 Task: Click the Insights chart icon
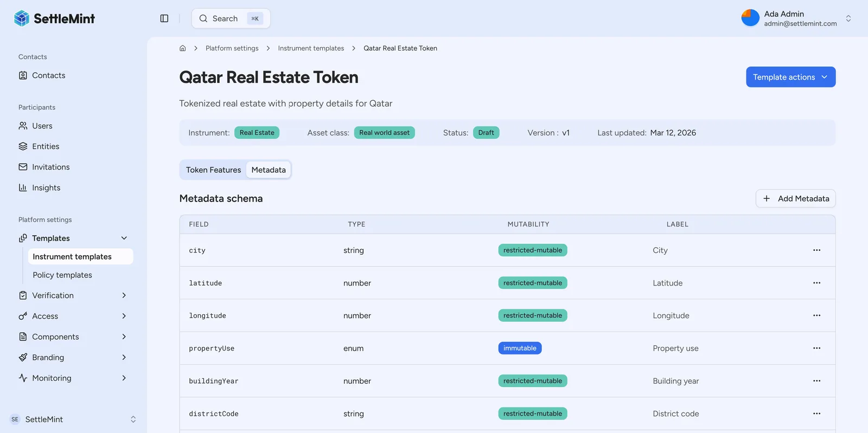pos(23,188)
